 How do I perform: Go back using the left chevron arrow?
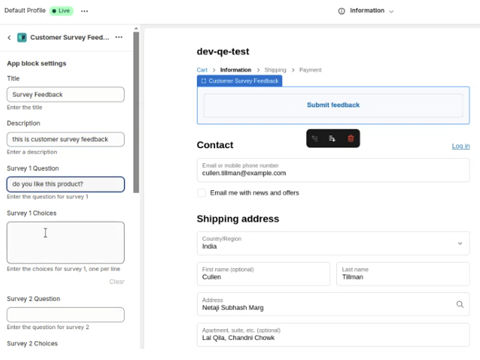[9, 37]
